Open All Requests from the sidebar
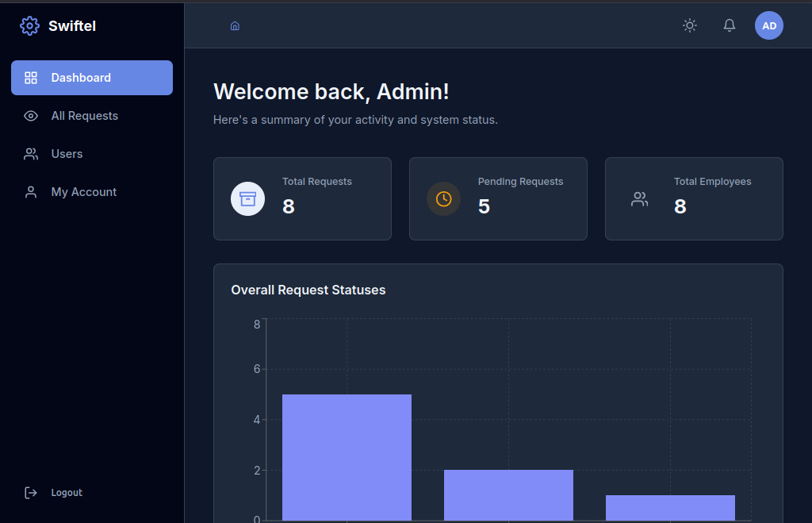Screen dimensions: 812x523 (84, 116)
